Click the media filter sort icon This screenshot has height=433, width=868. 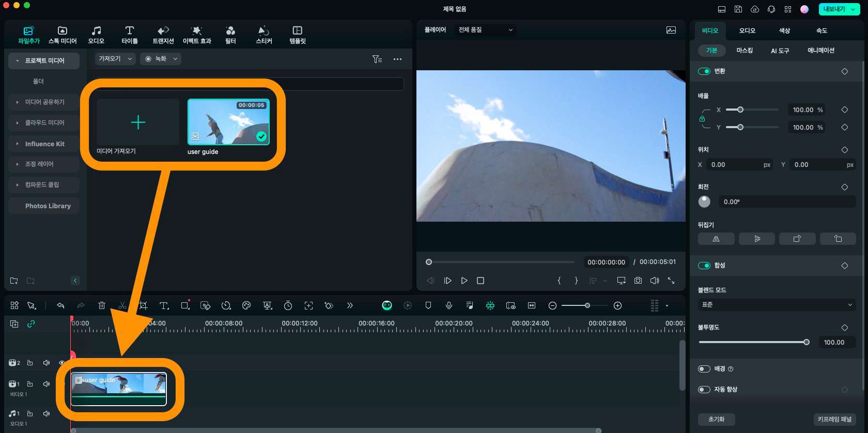(377, 59)
